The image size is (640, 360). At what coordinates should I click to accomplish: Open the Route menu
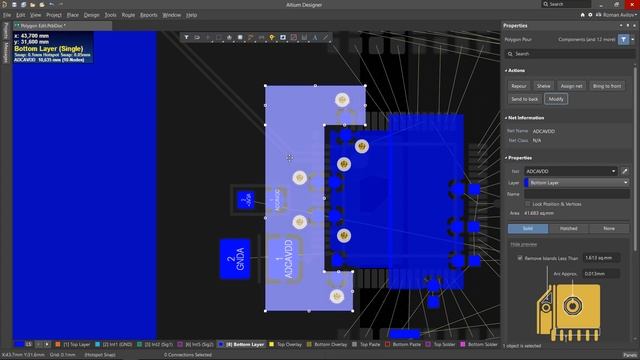128,15
